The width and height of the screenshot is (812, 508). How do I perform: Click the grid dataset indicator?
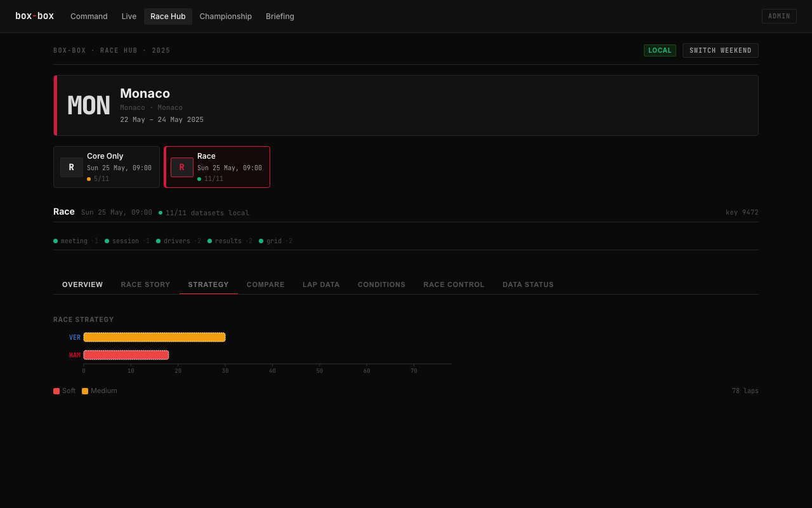click(x=275, y=241)
